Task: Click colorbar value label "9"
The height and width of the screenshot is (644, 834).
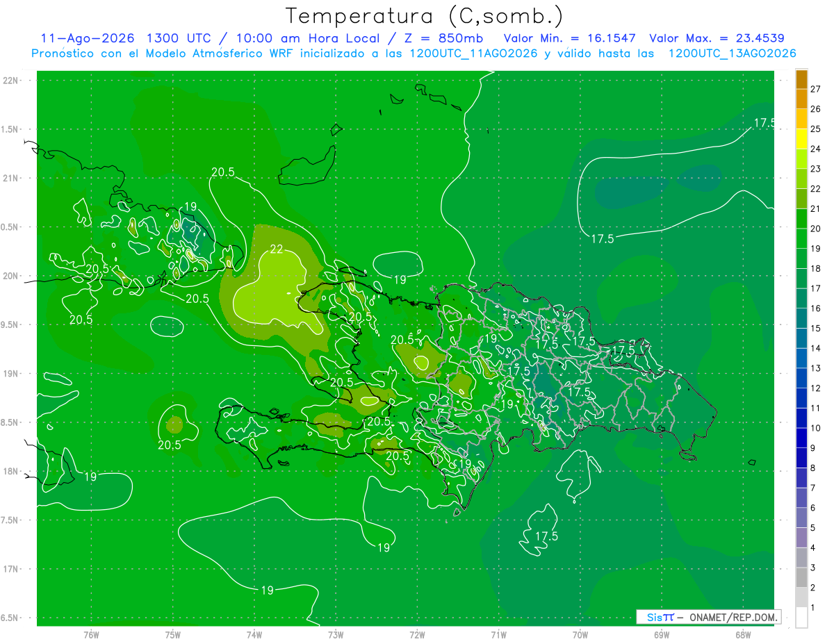Action: (x=813, y=448)
